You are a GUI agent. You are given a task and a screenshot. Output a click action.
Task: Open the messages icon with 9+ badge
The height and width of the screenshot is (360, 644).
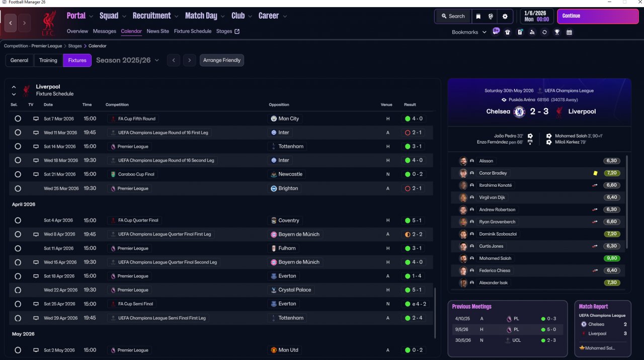(x=496, y=31)
